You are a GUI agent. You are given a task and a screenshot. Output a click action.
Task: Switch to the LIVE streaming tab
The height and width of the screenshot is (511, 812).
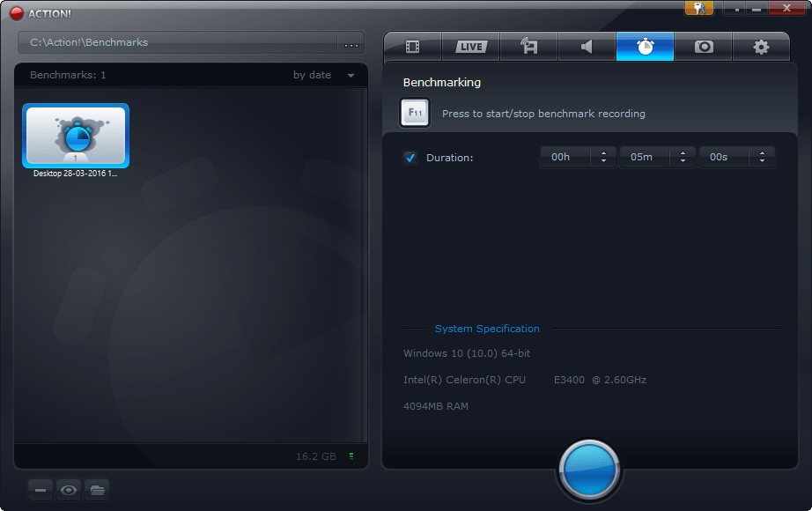tap(471, 47)
